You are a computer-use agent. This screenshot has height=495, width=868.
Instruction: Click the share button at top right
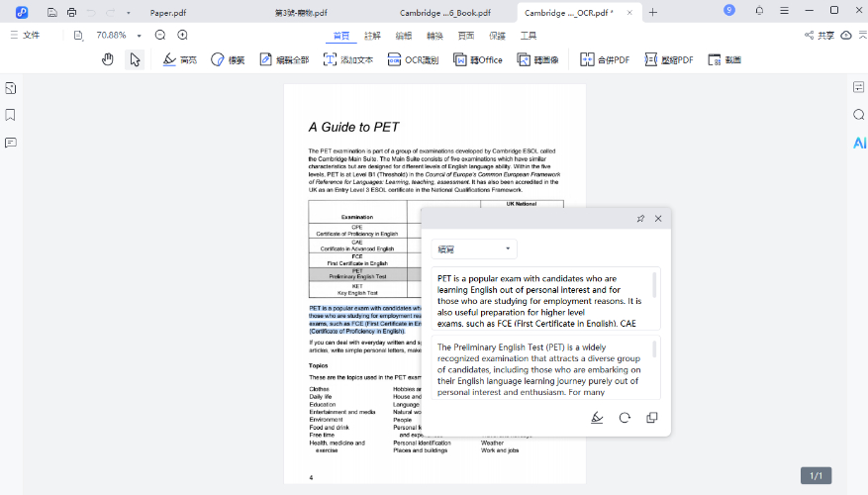(x=819, y=36)
